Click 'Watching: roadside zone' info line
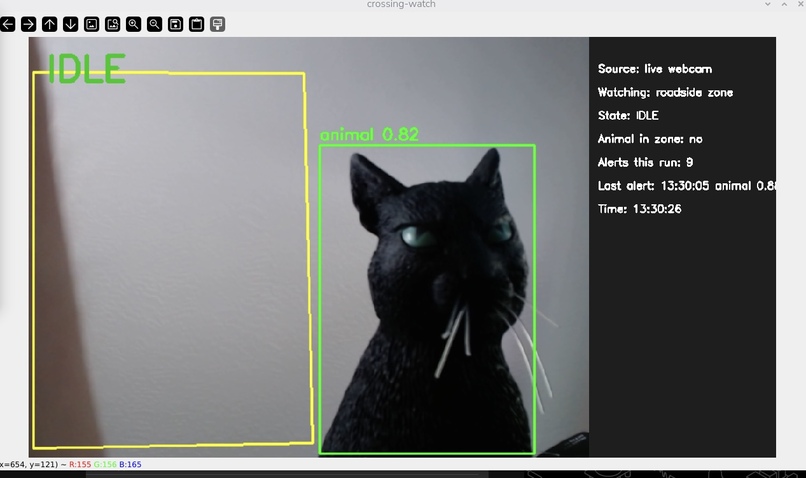 pos(665,93)
